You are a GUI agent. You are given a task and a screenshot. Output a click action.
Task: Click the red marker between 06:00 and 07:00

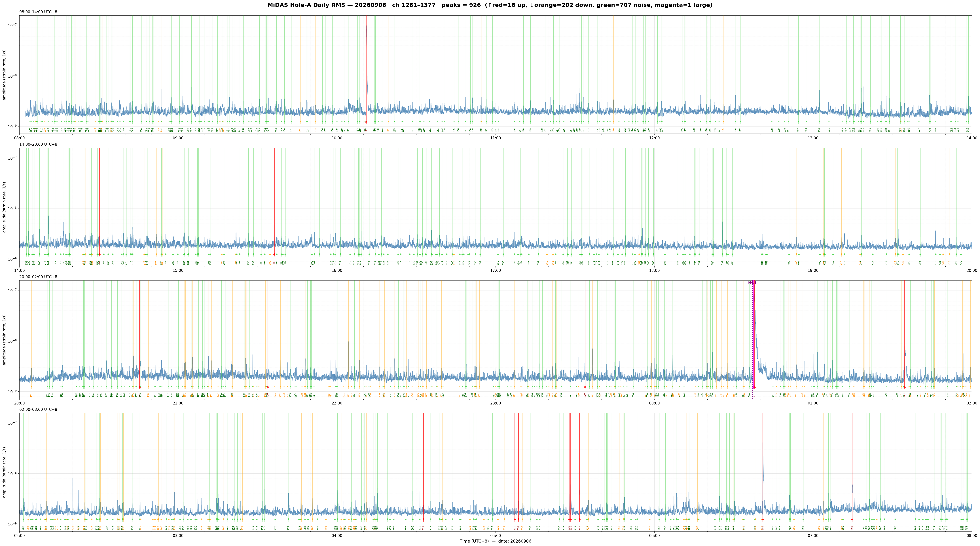click(762, 519)
